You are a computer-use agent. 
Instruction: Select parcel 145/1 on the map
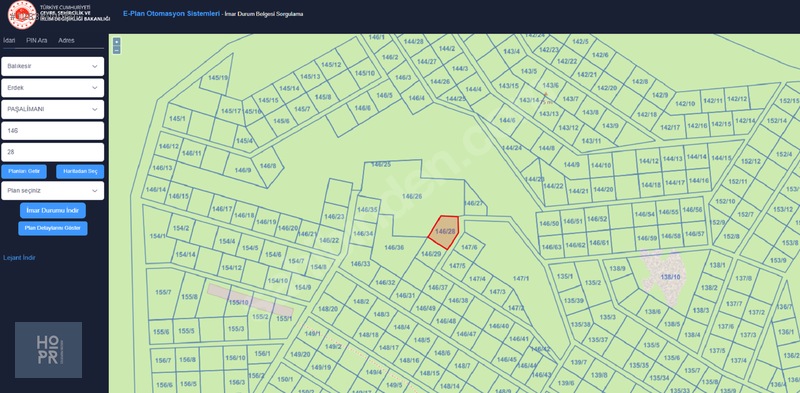pos(178,118)
